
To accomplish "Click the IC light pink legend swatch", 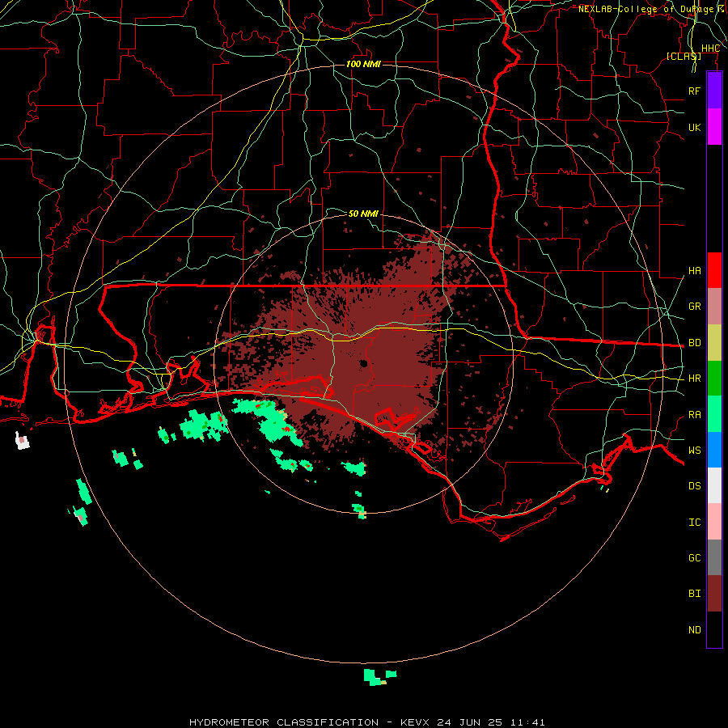I will [714, 522].
